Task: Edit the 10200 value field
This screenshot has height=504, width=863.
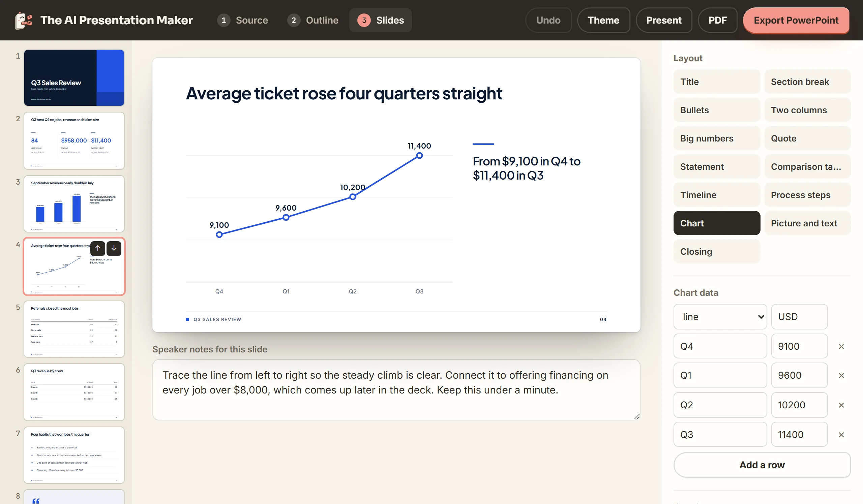Action: click(799, 405)
